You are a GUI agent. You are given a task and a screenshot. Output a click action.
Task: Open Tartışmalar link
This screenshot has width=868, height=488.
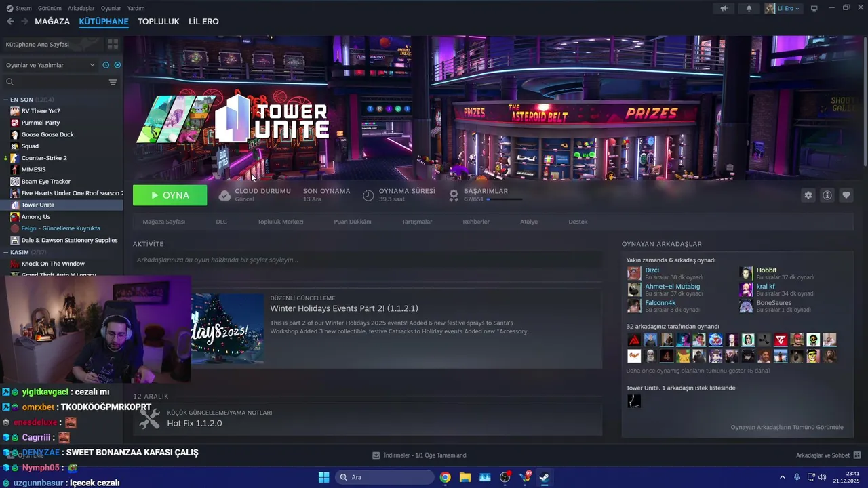[417, 222]
